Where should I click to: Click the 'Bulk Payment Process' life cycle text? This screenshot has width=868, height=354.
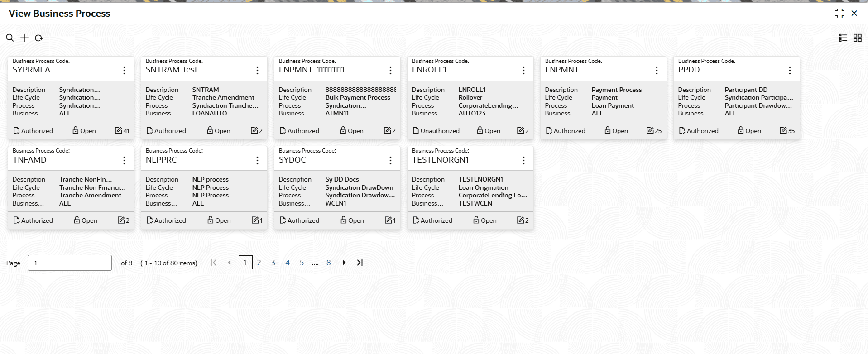tap(358, 97)
